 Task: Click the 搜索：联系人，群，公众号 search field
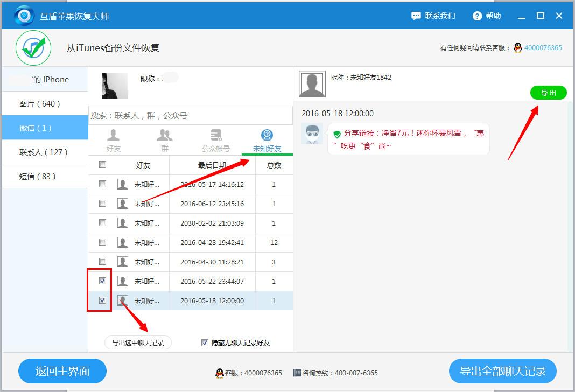pyautogui.click(x=191, y=115)
